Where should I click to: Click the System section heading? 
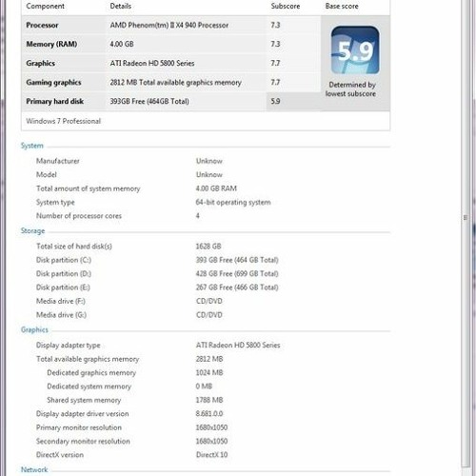click(x=32, y=146)
